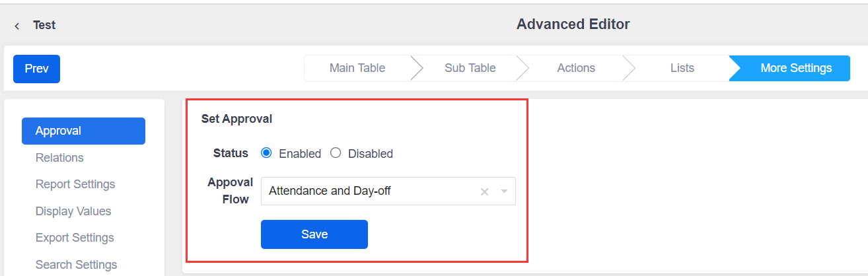Open the Approval Flow dropdown arrow

pos(505,191)
